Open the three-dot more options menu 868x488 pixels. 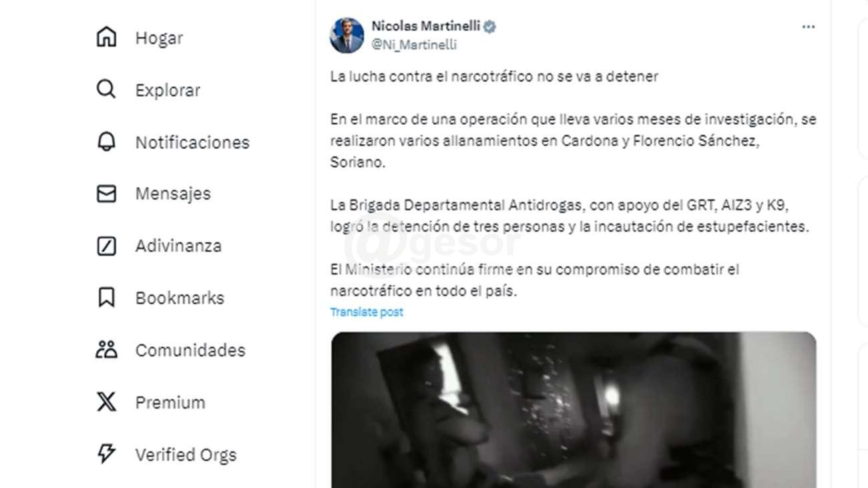tap(808, 27)
